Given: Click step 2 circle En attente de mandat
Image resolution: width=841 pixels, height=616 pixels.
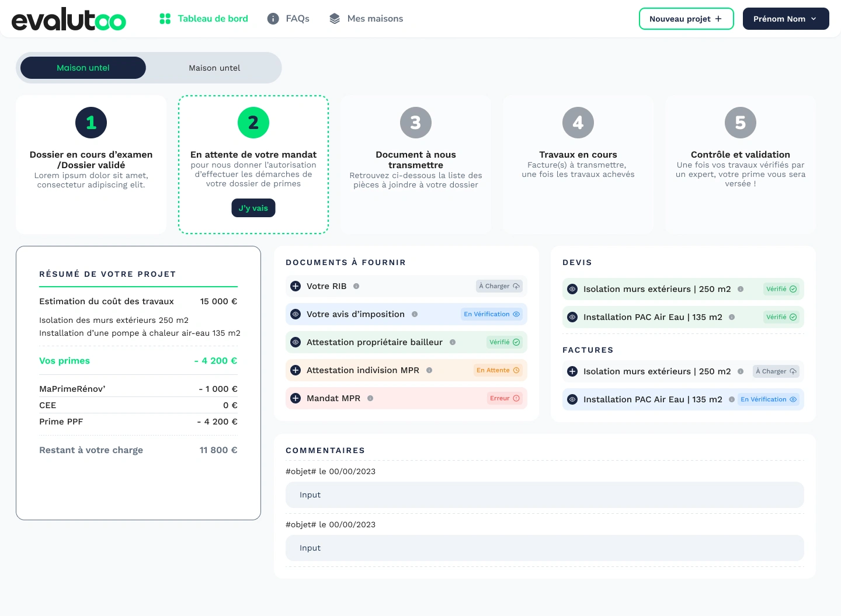Looking at the screenshot, I should [x=253, y=123].
